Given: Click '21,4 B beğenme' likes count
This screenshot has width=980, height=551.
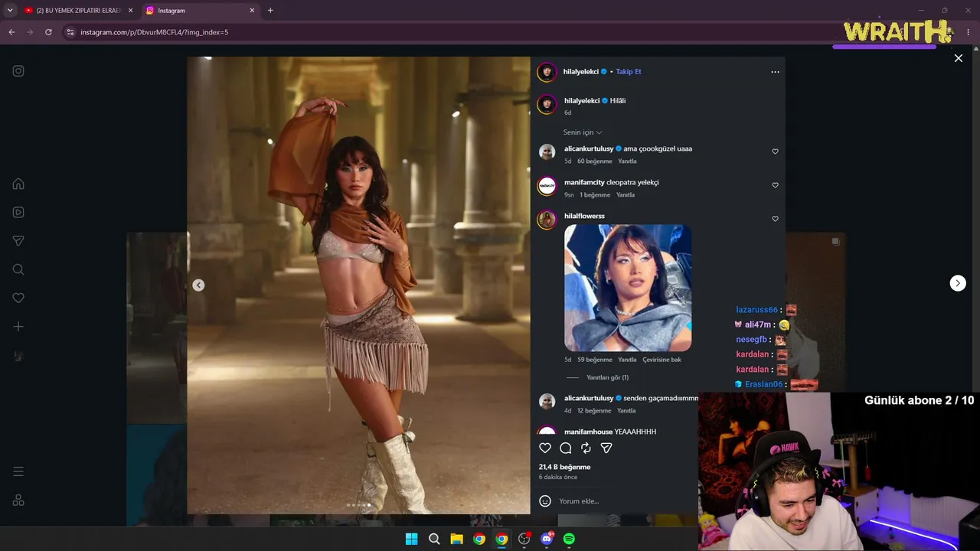Looking at the screenshot, I should tap(564, 467).
